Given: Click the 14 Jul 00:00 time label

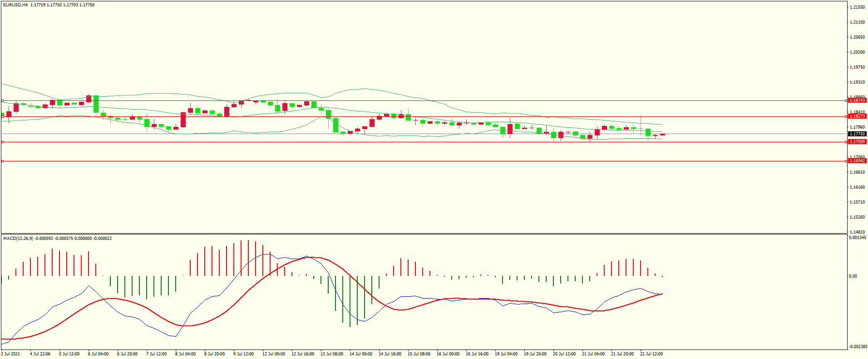Looking at the screenshot, I should [x=360, y=354].
